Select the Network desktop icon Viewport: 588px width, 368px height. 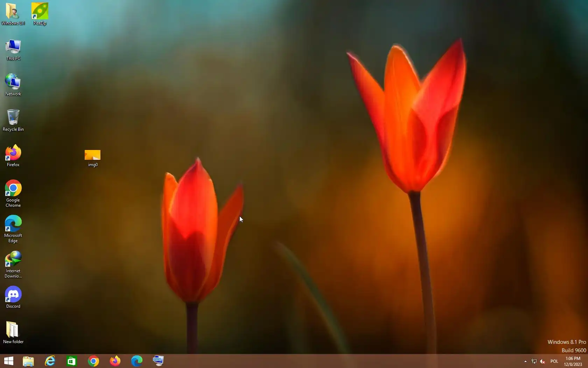point(13,85)
